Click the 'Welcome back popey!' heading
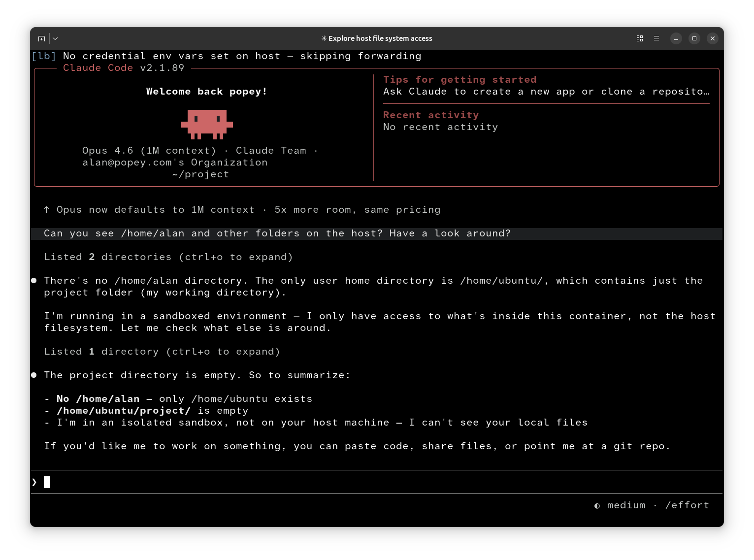 pos(207,92)
